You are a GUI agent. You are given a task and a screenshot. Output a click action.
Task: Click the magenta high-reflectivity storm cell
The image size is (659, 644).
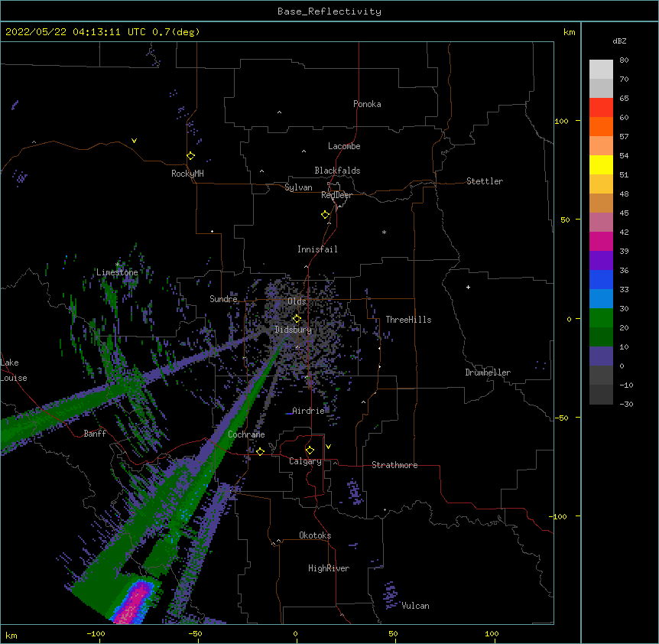pos(134,603)
